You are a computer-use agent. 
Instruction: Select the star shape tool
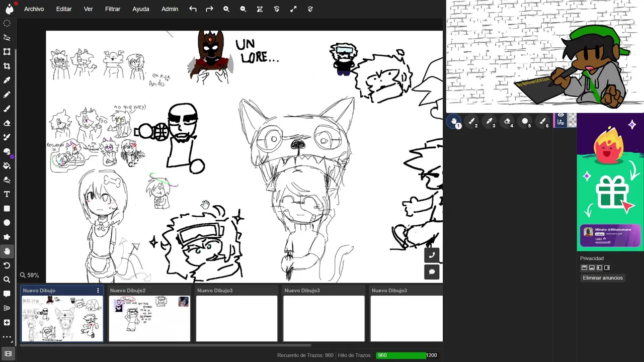[x=7, y=237]
